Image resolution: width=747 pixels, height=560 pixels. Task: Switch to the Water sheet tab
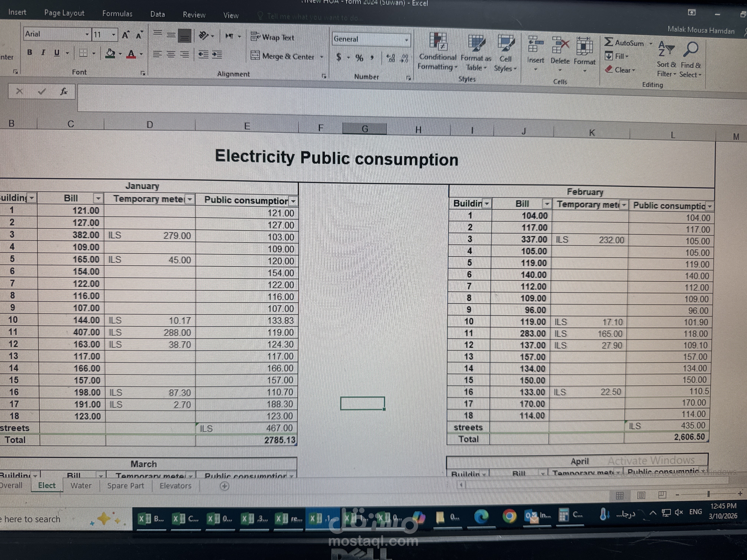(81, 485)
